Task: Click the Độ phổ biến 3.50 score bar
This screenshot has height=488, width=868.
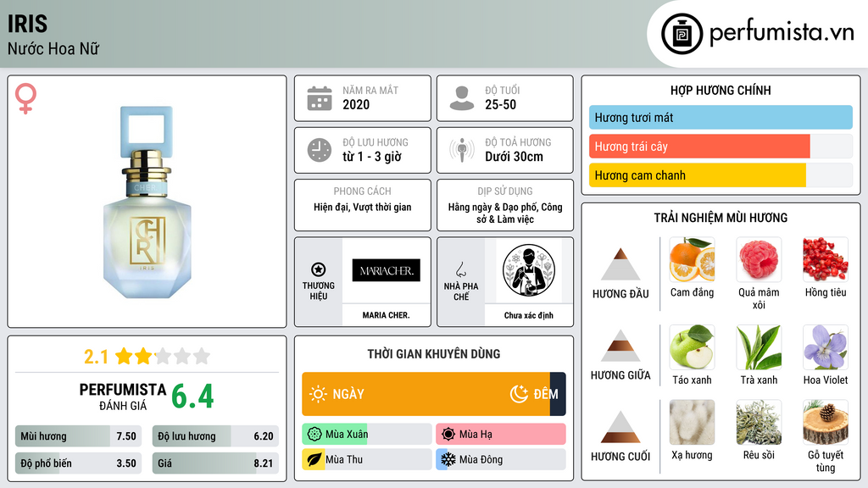Action: (x=78, y=463)
